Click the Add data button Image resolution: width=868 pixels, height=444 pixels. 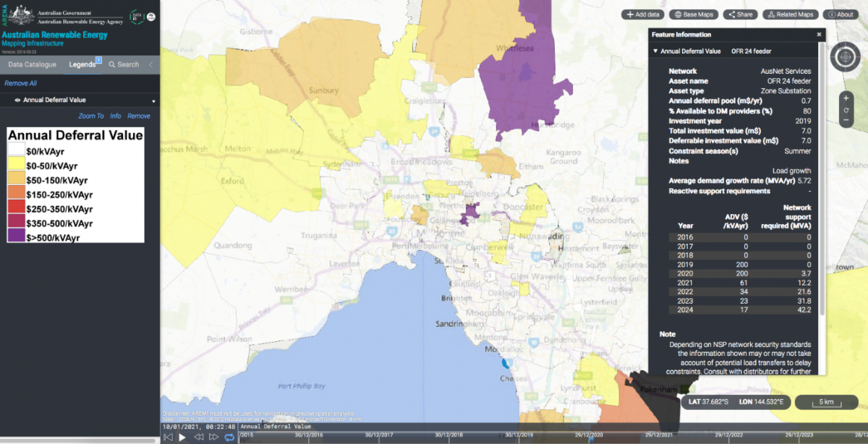[x=642, y=14]
